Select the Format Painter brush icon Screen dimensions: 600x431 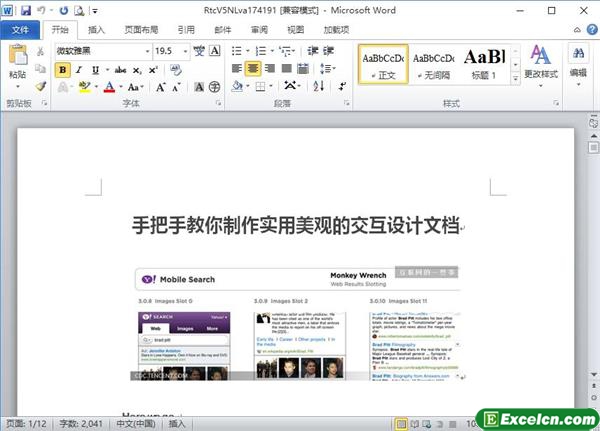[39, 87]
